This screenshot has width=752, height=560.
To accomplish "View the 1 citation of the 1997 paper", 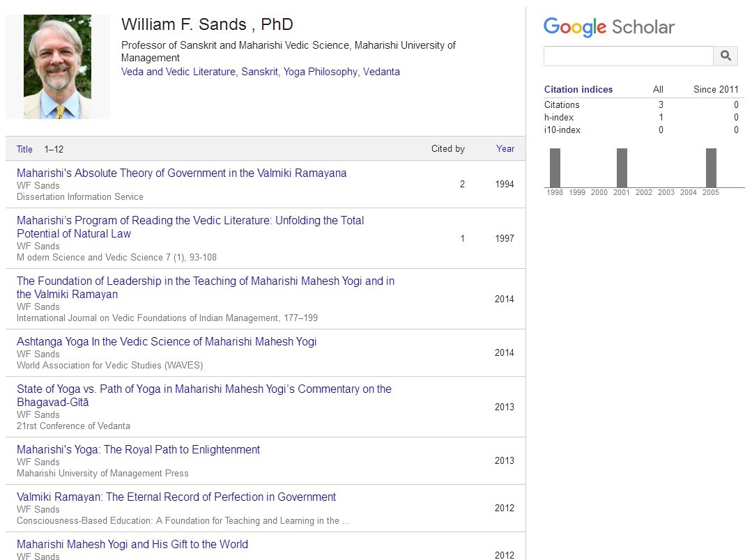I will 462,238.
